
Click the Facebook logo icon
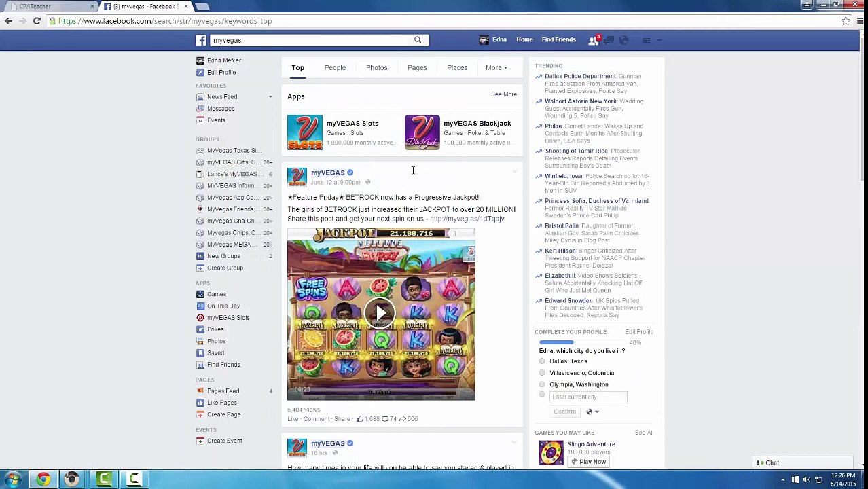click(201, 40)
